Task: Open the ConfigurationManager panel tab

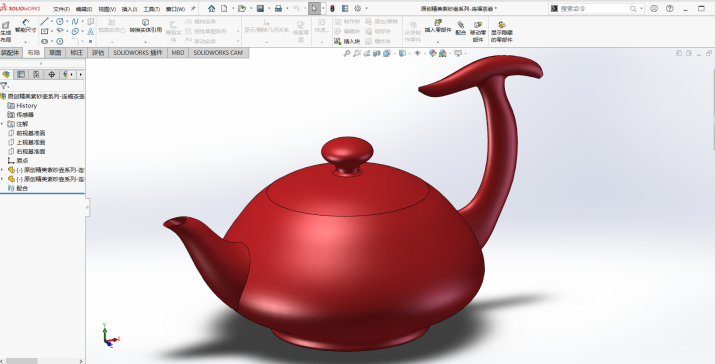Action: [x=36, y=74]
